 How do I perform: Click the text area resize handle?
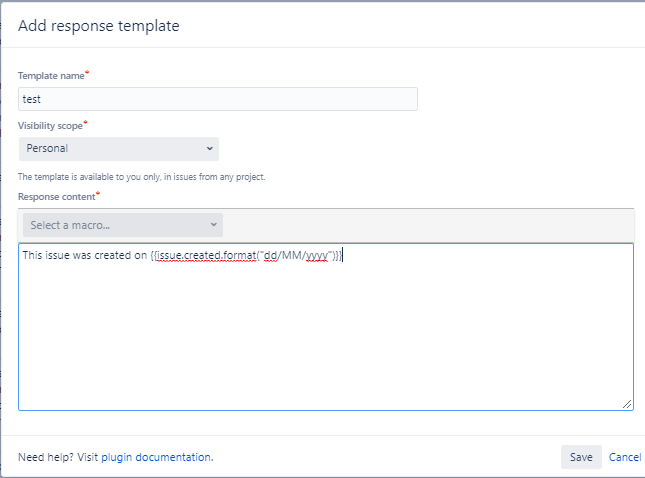pos(627,403)
